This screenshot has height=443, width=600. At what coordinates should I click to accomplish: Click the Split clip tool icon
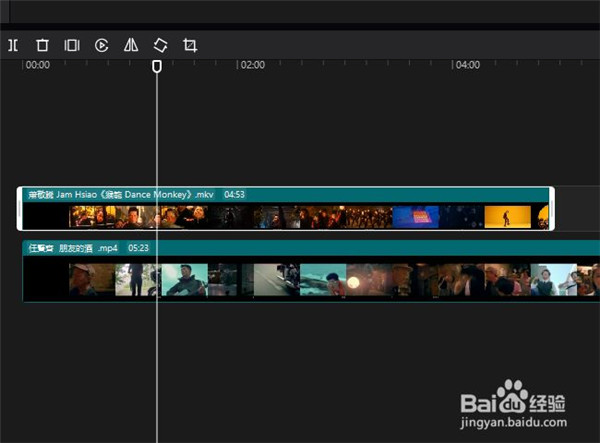[13, 45]
